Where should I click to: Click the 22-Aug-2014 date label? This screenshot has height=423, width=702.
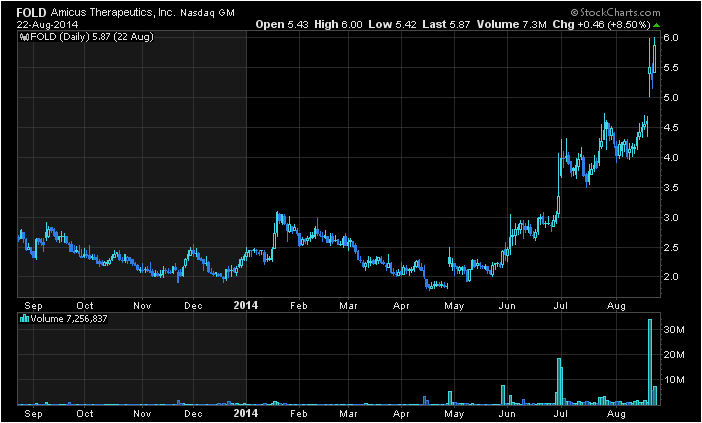[47, 24]
